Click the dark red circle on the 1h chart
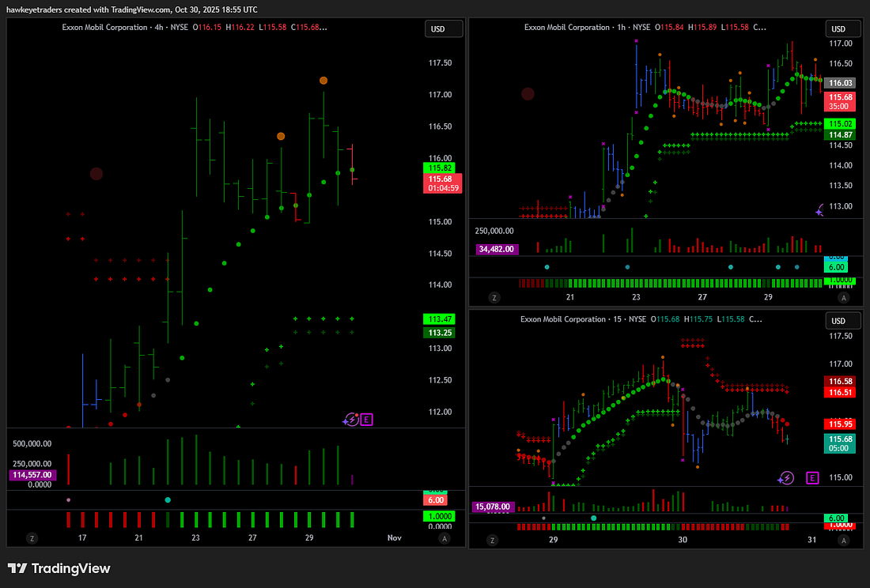The height and width of the screenshot is (588, 870). tap(528, 94)
